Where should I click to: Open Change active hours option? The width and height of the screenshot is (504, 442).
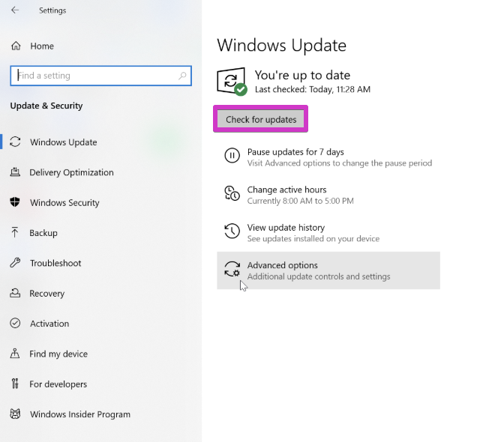286,190
